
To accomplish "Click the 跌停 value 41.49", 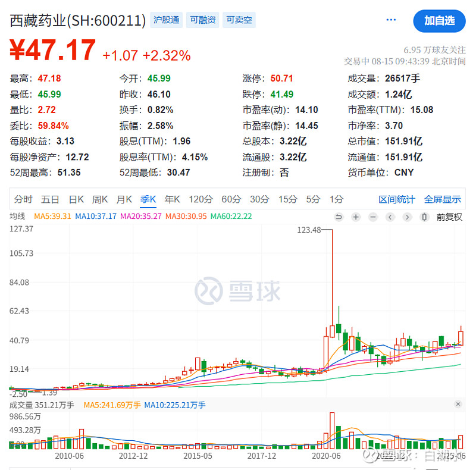I will (x=282, y=94).
